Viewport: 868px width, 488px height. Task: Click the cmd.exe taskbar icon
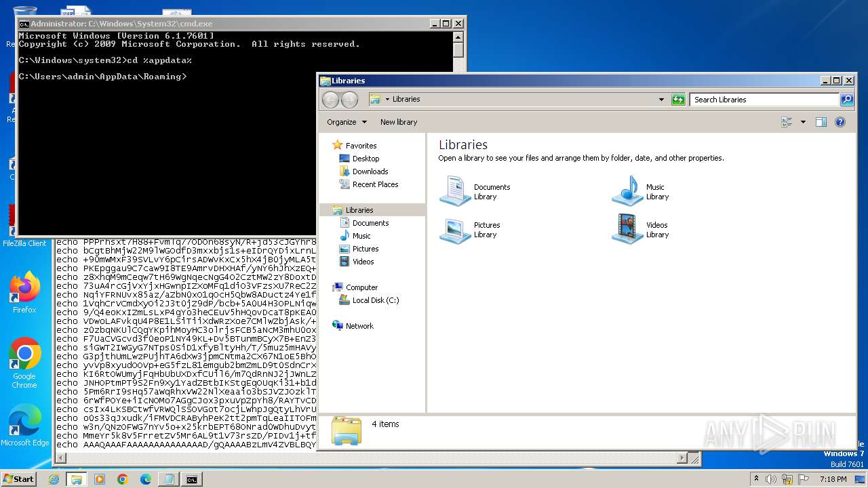pos(192,479)
